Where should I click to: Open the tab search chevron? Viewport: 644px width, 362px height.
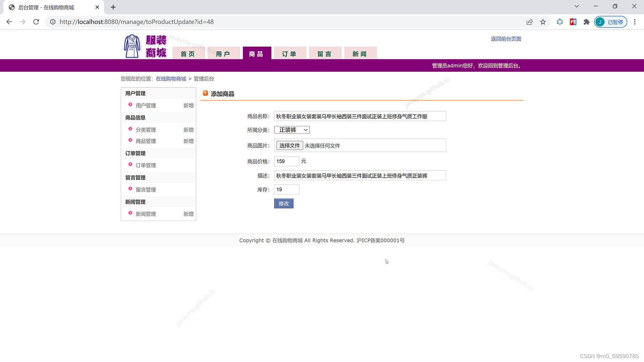click(x=577, y=6)
